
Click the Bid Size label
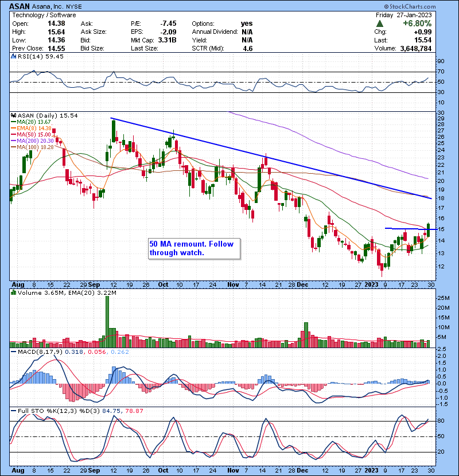92,48
